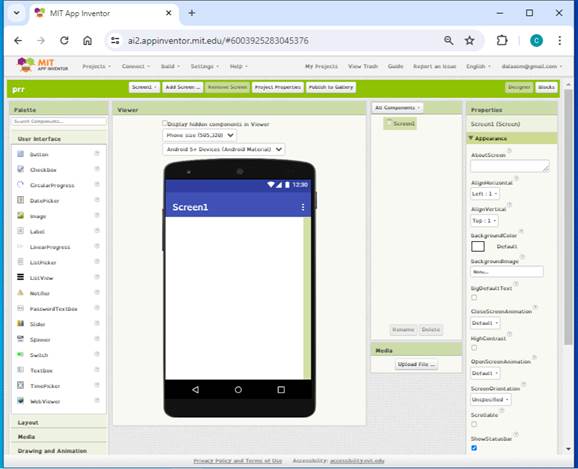578x469 pixels.
Task: Click the TimePicker component icon
Action: click(21, 385)
